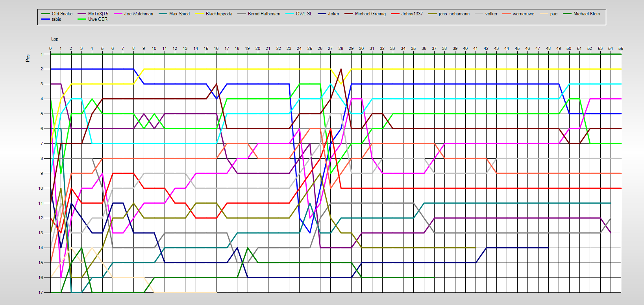Image resolution: width=644 pixels, height=305 pixels.
Task: Click position 1 on the left axis
Action: [42, 54]
